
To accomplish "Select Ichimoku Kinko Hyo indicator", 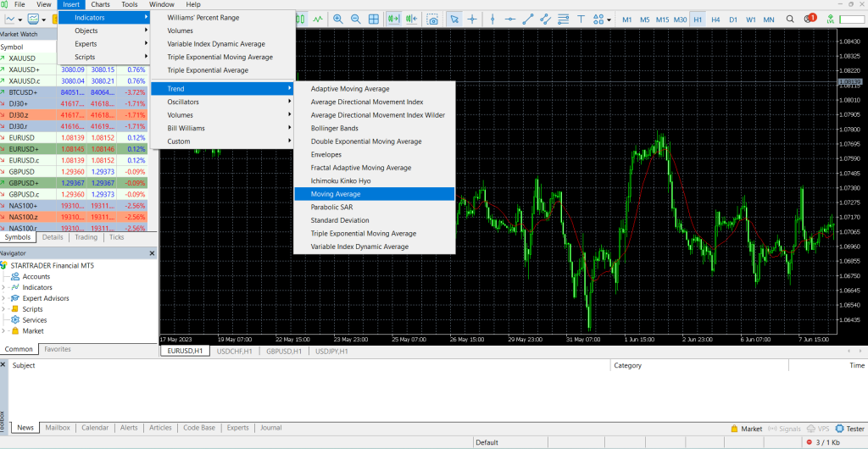I will [374, 180].
